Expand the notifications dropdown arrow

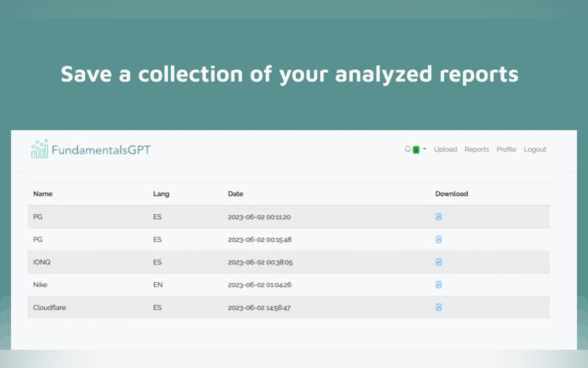tap(424, 149)
